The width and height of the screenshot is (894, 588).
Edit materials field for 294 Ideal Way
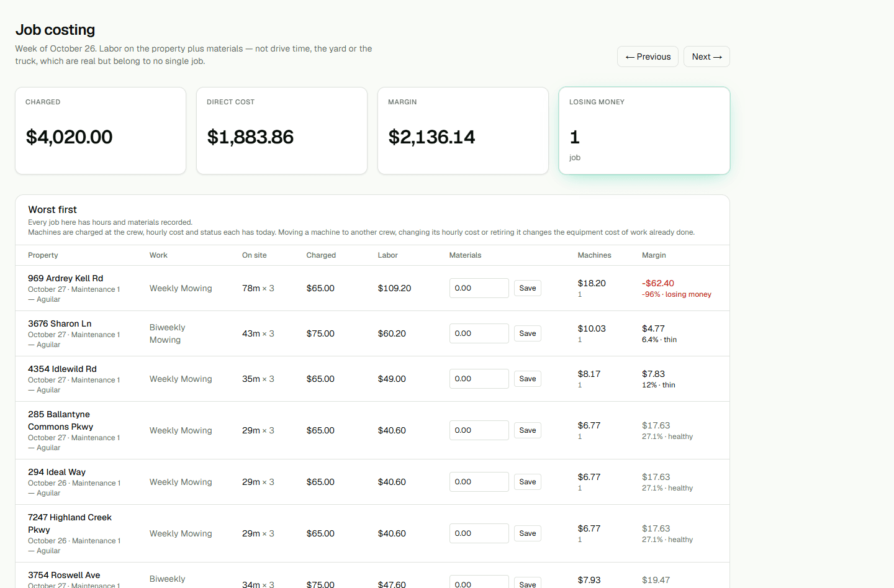[479, 482]
